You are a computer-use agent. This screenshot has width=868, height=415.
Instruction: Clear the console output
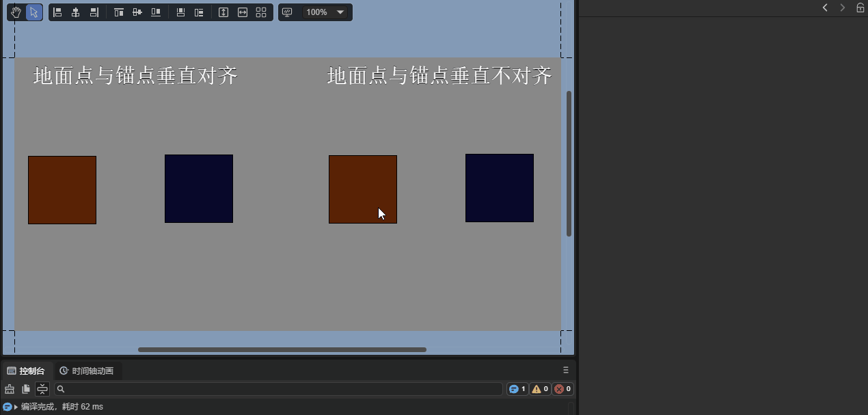click(9, 388)
